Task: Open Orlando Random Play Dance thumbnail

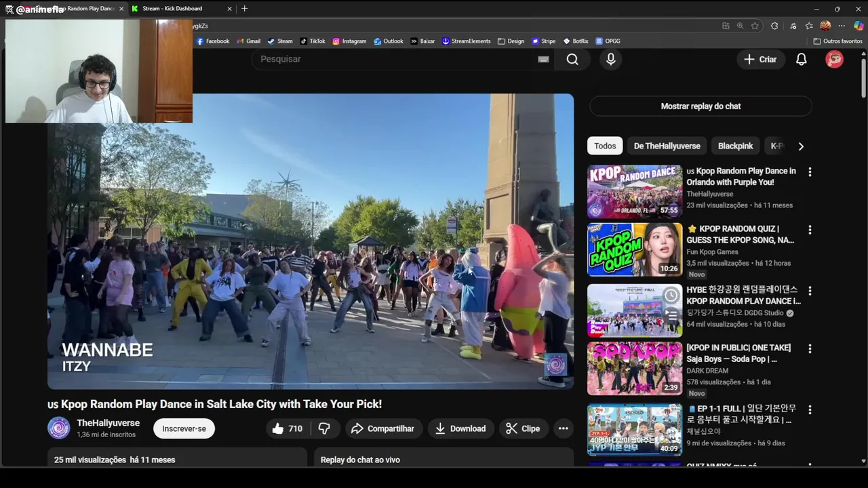Action: click(x=635, y=192)
